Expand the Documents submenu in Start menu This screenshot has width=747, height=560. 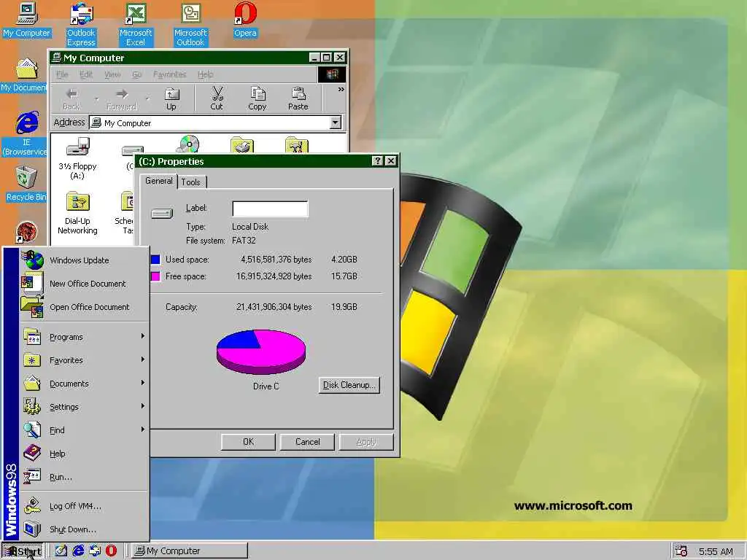85,384
